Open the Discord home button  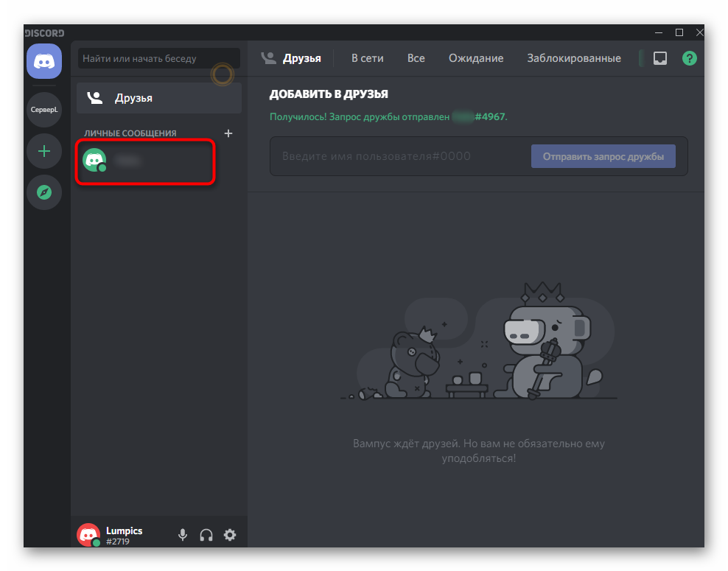pyautogui.click(x=44, y=61)
